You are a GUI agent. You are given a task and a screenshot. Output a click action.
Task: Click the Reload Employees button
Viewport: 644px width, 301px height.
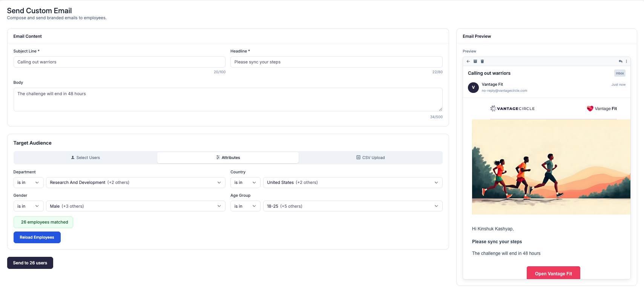(37, 237)
